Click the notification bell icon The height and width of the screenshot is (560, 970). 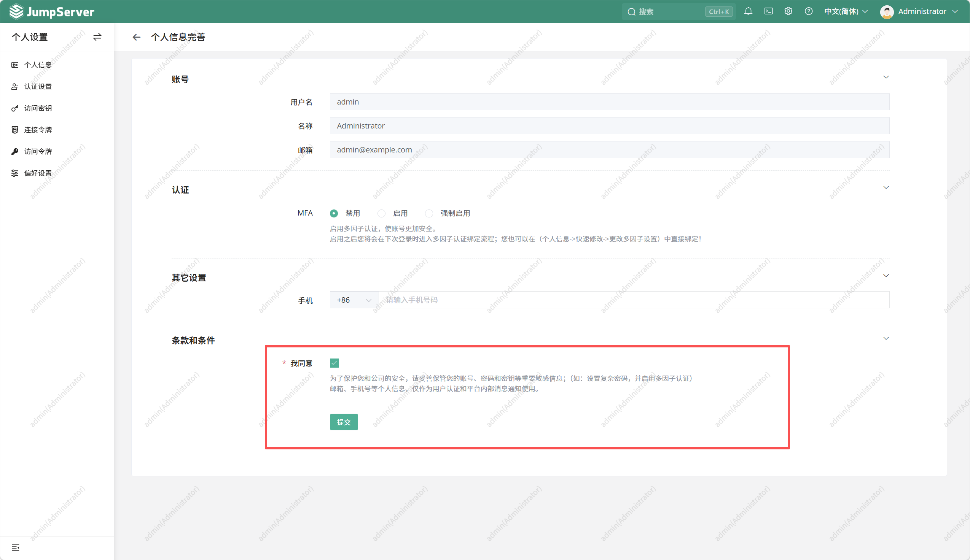pyautogui.click(x=748, y=11)
